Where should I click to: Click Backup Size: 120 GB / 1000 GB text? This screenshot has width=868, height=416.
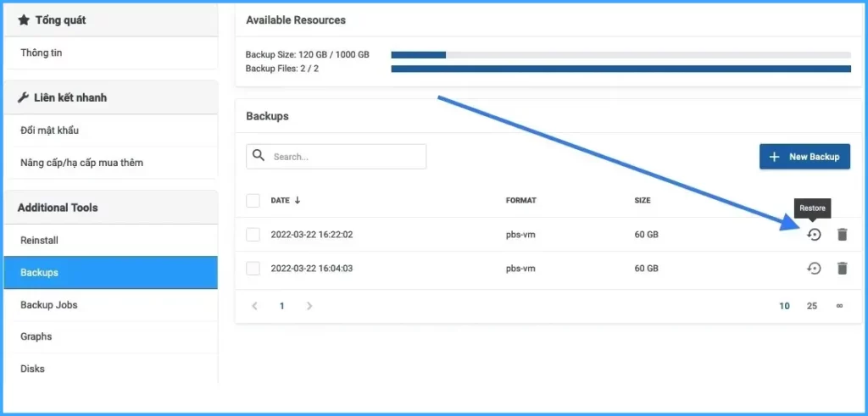coord(307,55)
